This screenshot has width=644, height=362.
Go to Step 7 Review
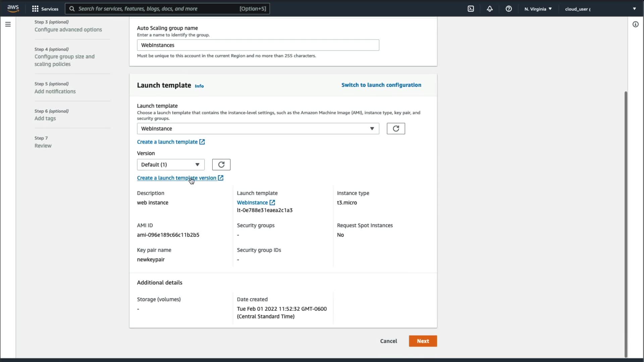click(x=43, y=145)
